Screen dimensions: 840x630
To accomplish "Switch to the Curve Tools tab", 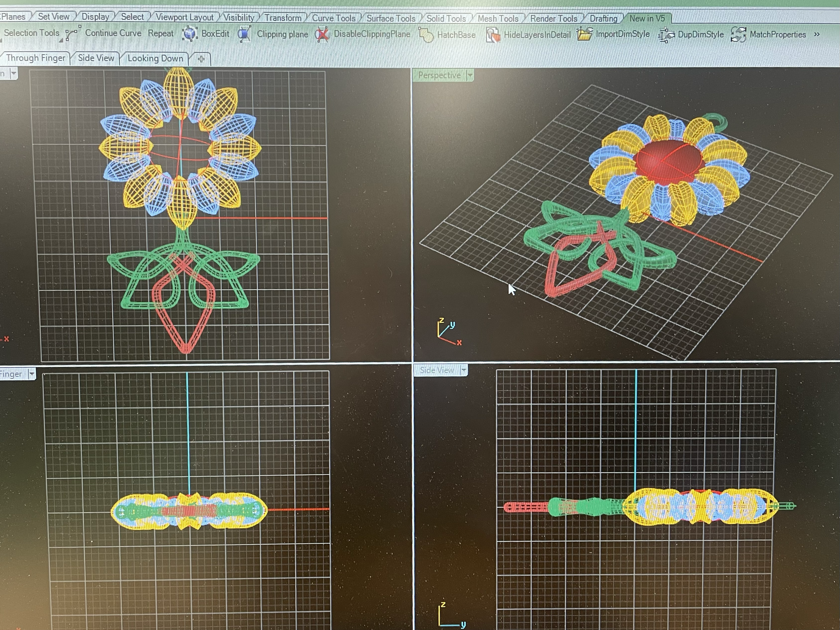I will (x=333, y=18).
